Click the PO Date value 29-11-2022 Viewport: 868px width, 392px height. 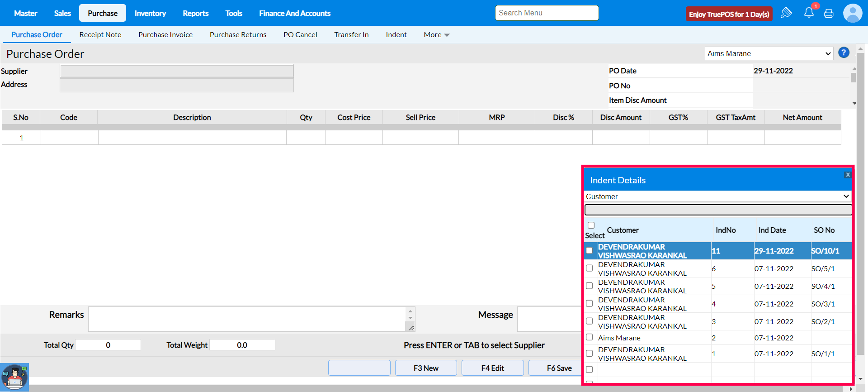pyautogui.click(x=773, y=71)
